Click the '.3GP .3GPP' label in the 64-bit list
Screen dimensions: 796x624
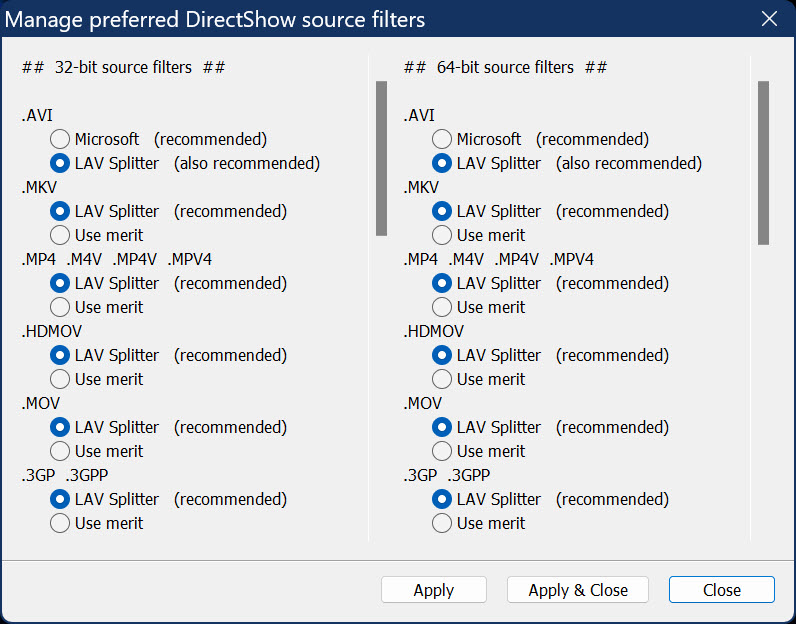point(447,475)
